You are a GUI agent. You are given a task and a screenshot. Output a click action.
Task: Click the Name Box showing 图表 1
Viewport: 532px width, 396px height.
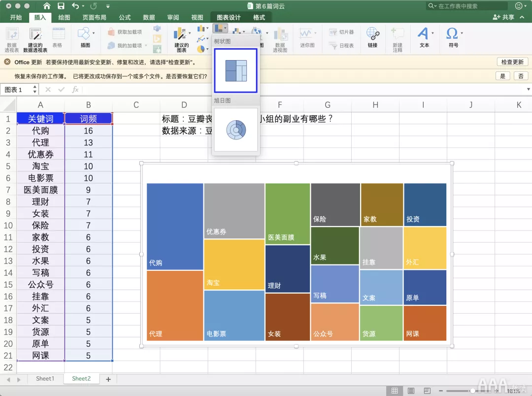click(16, 89)
